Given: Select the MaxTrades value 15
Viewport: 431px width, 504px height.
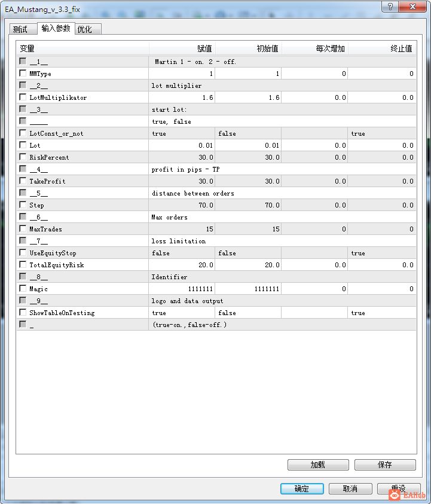Looking at the screenshot, I should [182, 229].
